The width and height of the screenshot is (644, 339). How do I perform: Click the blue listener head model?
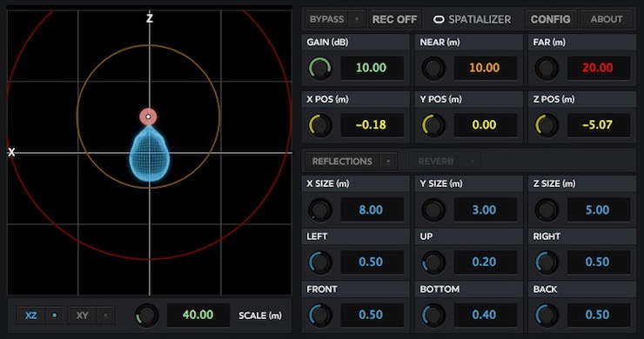tap(149, 153)
